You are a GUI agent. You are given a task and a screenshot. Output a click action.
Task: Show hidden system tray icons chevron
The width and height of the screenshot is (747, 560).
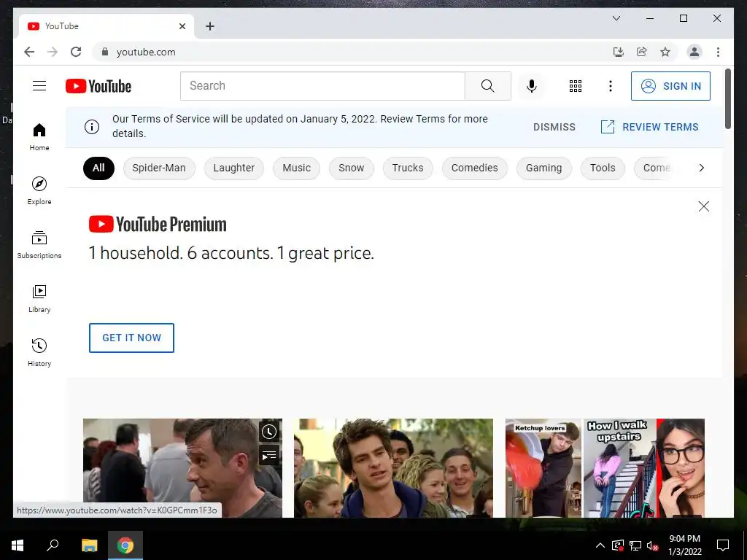pyautogui.click(x=600, y=545)
